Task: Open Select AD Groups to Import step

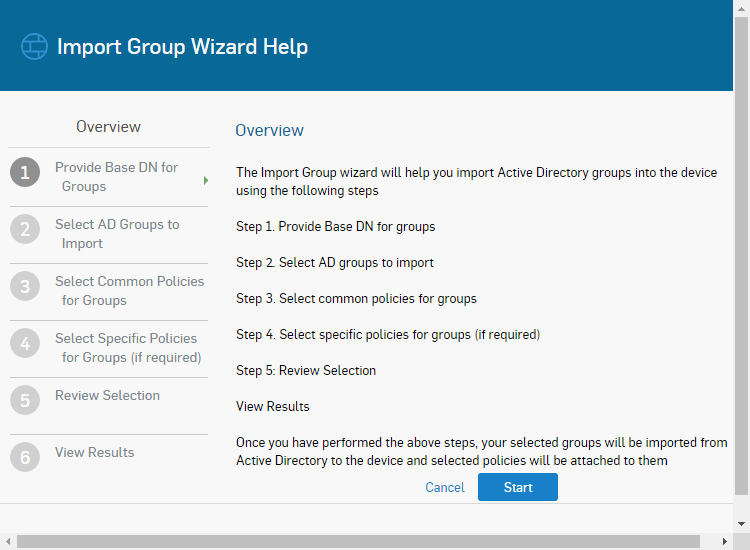Action: (117, 233)
